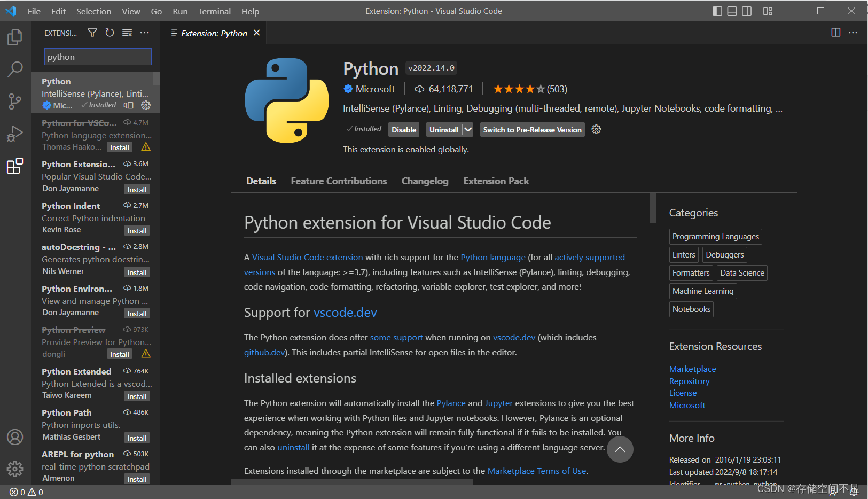Click sync-ignored icon on Python list item
The image size is (868, 499).
[129, 105]
